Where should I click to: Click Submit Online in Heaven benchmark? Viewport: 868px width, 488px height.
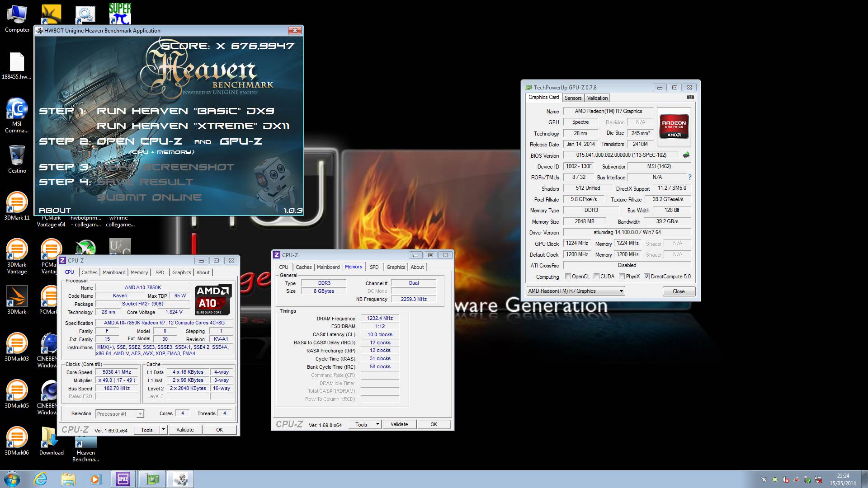click(x=149, y=197)
